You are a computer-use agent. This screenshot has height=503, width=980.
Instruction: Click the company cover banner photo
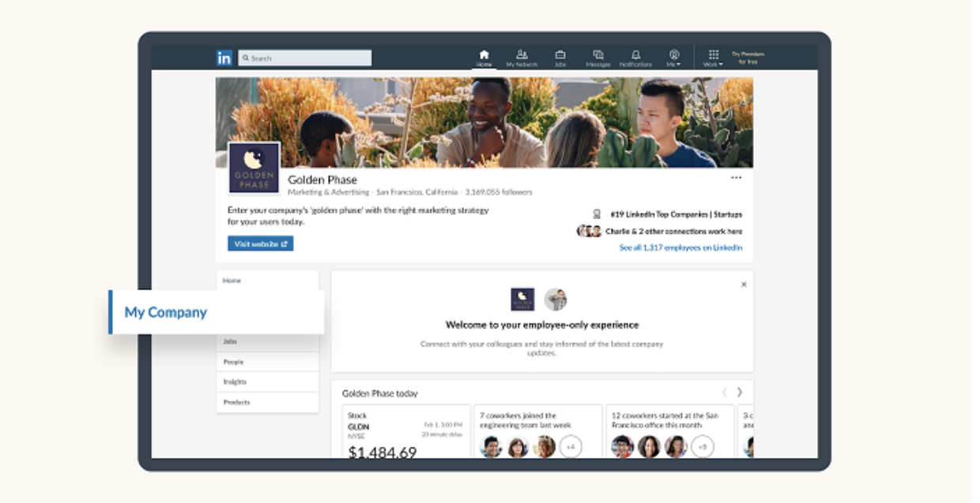coord(484,122)
